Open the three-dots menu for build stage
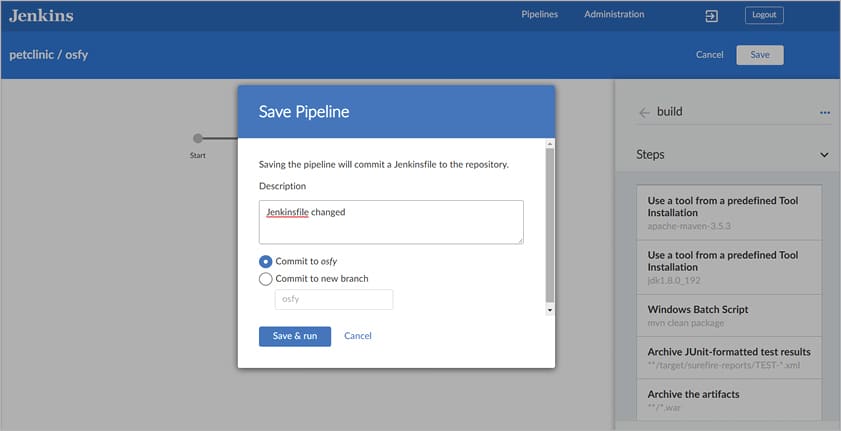Image resolution: width=841 pixels, height=431 pixels. click(825, 113)
